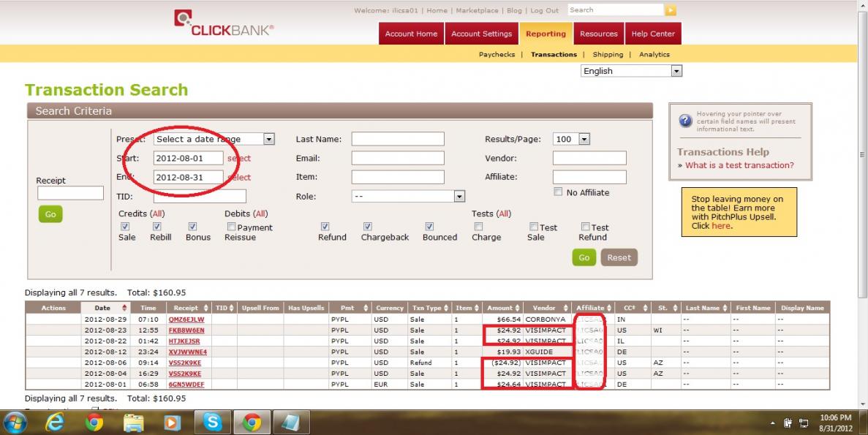Sort results using the Txn Type arrows
Viewport: 868px width, 435px height.
[446, 308]
